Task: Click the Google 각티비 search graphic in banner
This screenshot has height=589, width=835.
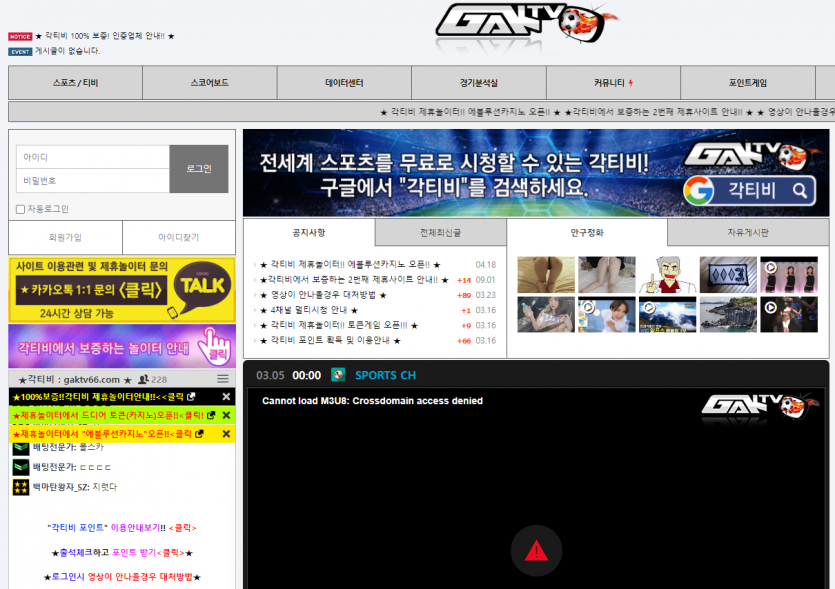Action: (x=749, y=191)
